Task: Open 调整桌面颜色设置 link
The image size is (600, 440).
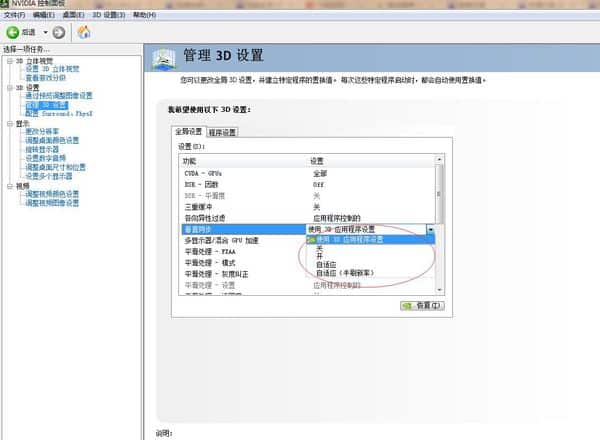Action: click(x=52, y=140)
